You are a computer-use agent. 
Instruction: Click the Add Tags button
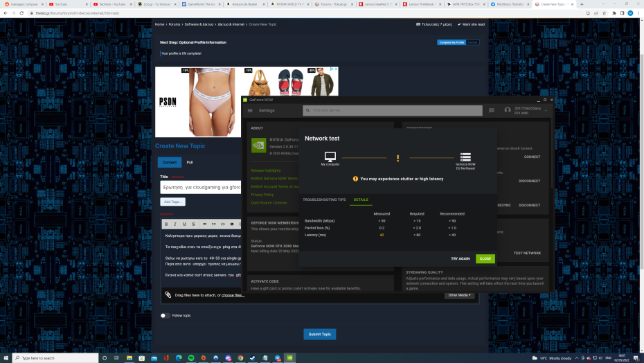click(x=172, y=202)
